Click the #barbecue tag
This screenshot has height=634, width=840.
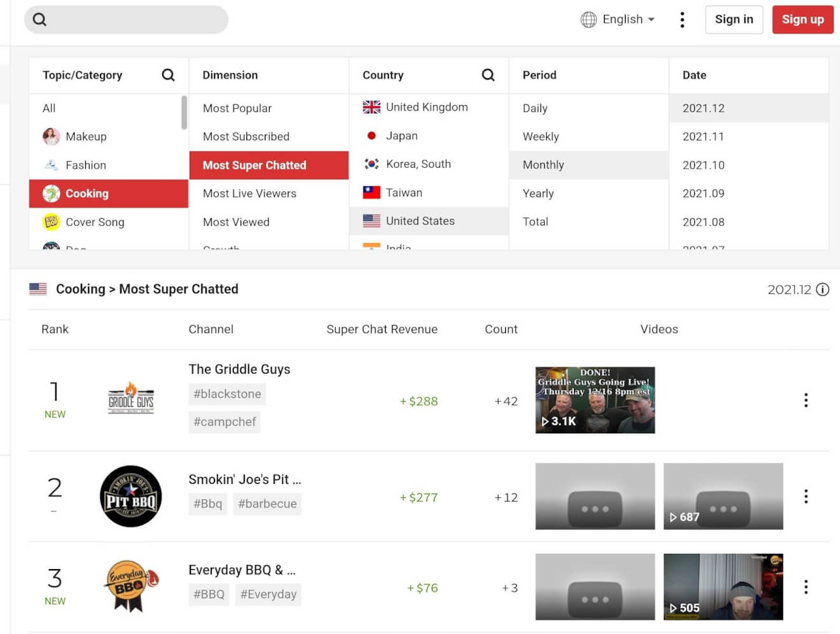267,504
